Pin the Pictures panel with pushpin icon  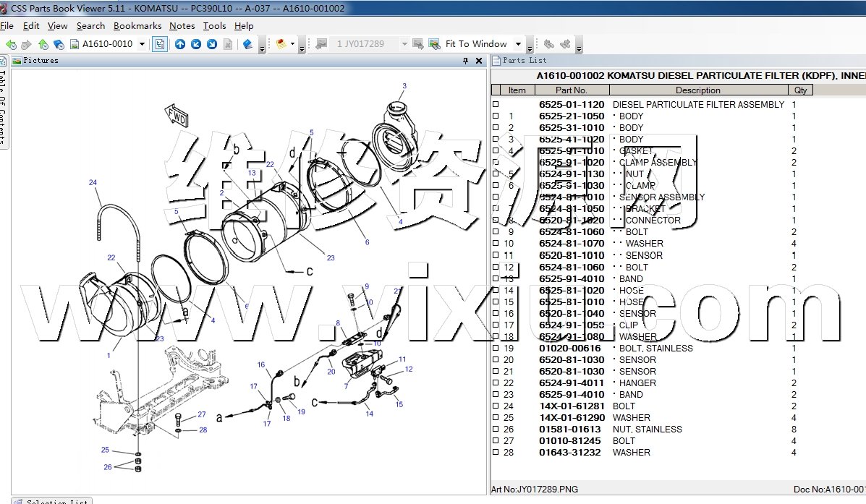465,61
